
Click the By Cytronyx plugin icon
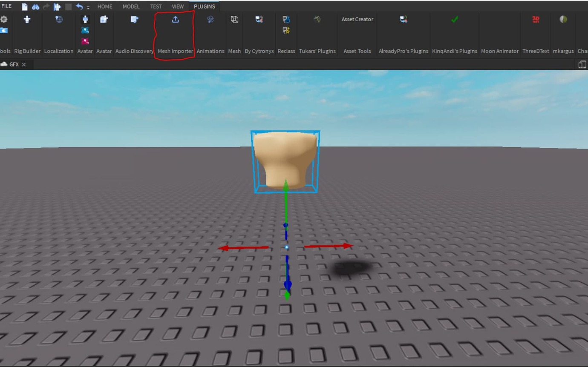point(259,19)
